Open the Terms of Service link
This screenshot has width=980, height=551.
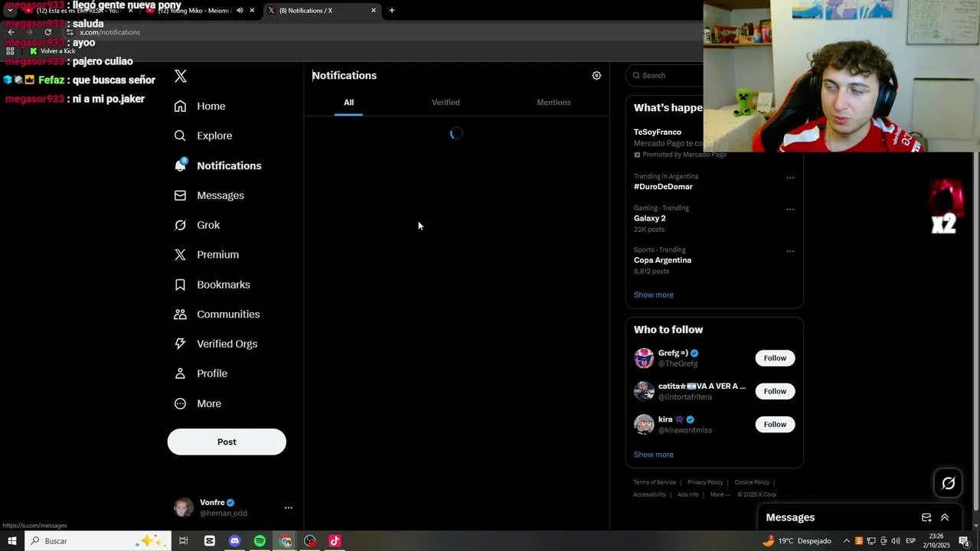click(x=655, y=482)
